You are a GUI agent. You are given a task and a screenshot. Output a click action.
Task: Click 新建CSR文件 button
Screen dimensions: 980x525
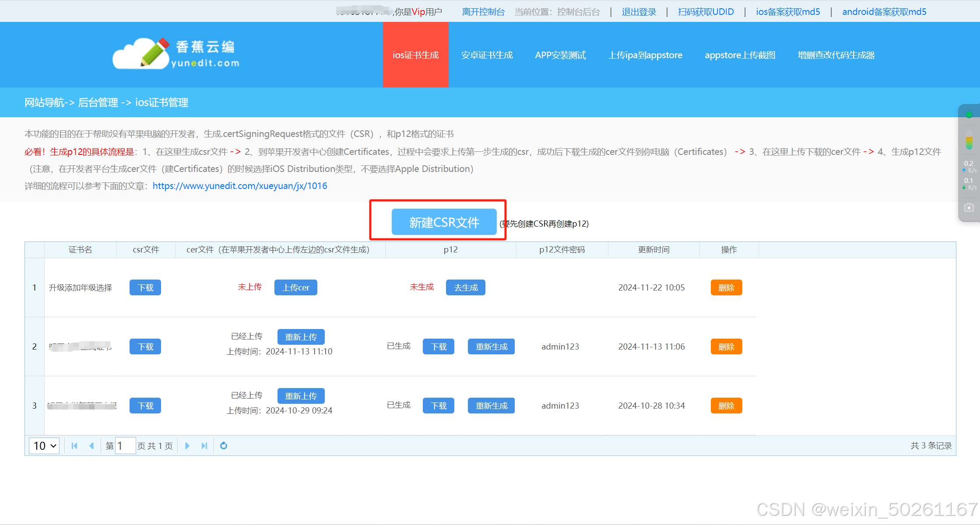click(x=444, y=222)
